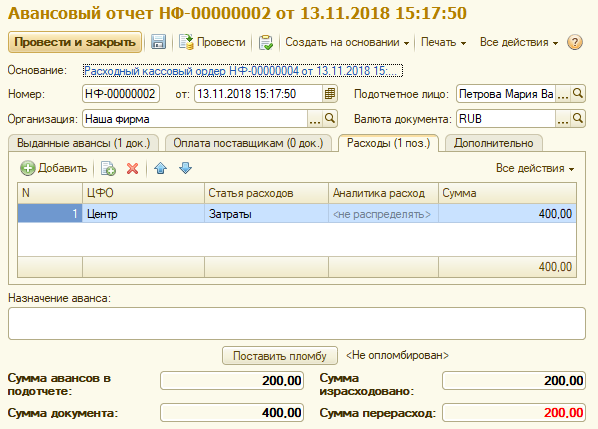The image size is (598, 429).
Task: Switch to the Дополнительно tab
Action: 494,143
